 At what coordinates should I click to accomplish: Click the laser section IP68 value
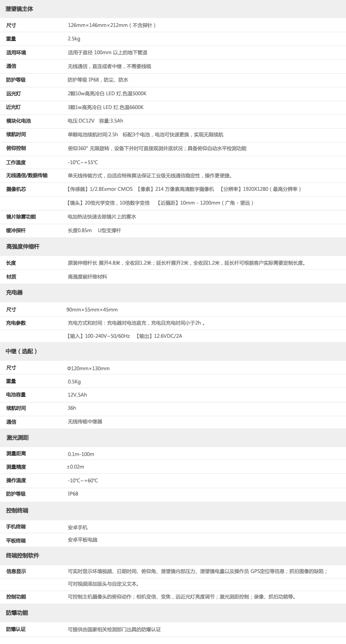pyautogui.click(x=73, y=494)
